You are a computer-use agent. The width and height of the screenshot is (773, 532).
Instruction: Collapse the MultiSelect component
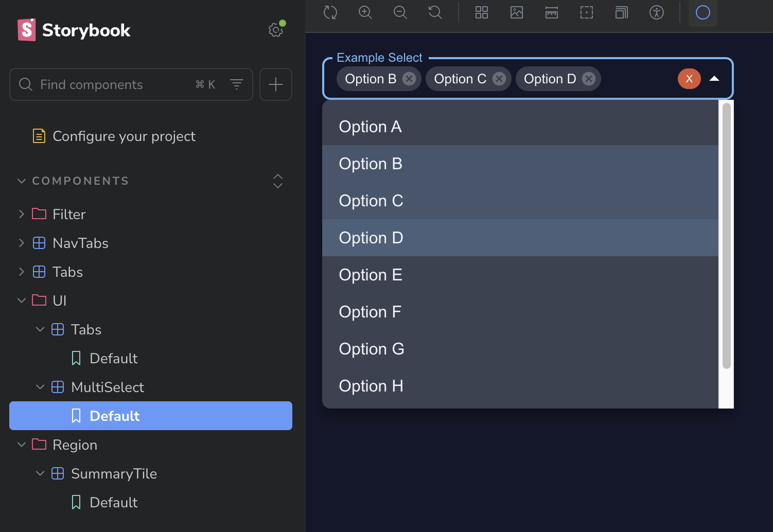40,387
